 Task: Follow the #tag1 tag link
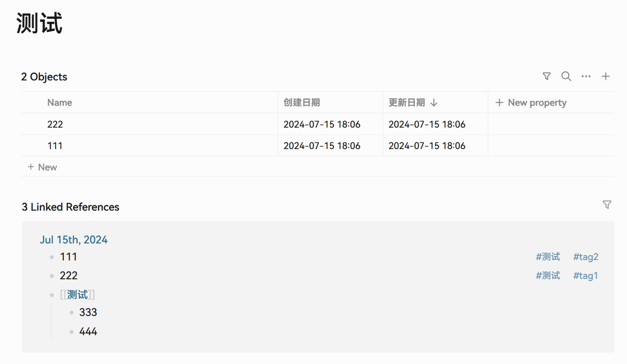[x=585, y=276]
